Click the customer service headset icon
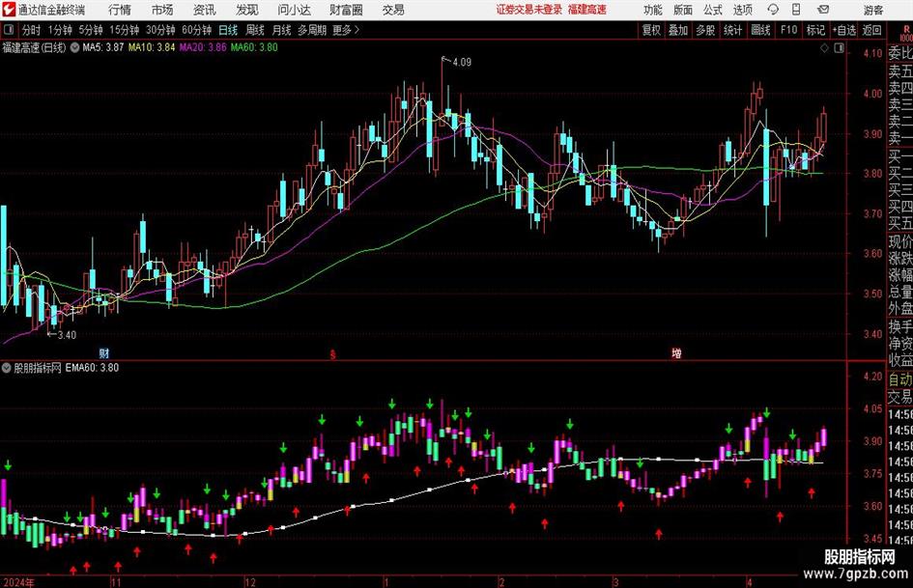 pos(773,10)
